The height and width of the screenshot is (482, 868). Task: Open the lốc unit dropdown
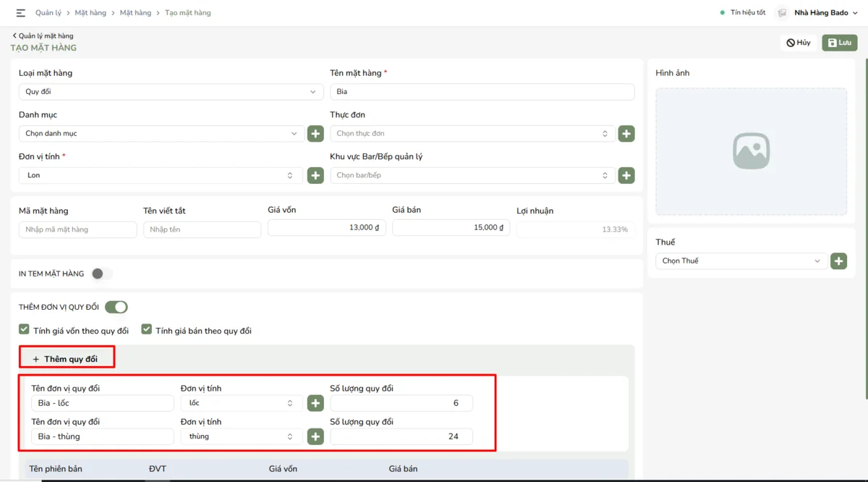[x=242, y=403]
